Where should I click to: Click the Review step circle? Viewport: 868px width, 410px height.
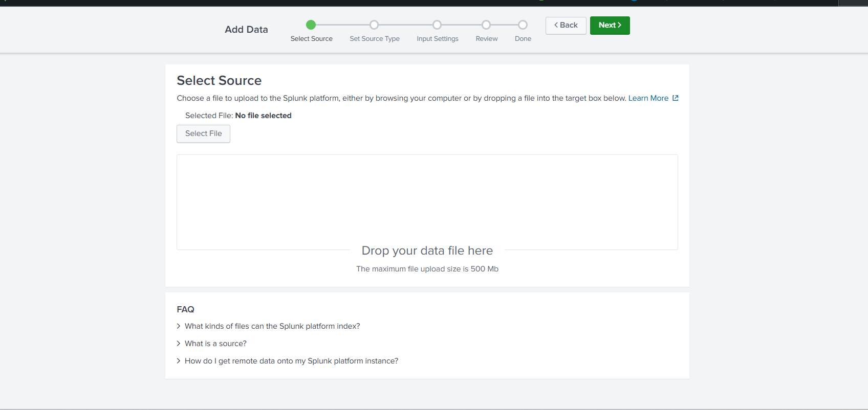(486, 25)
